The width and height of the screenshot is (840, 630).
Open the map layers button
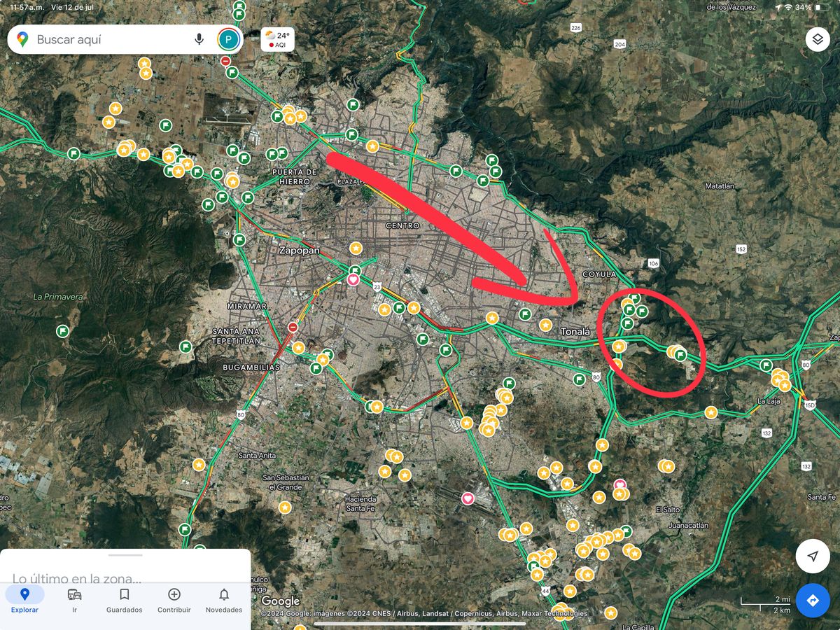pyautogui.click(x=818, y=39)
